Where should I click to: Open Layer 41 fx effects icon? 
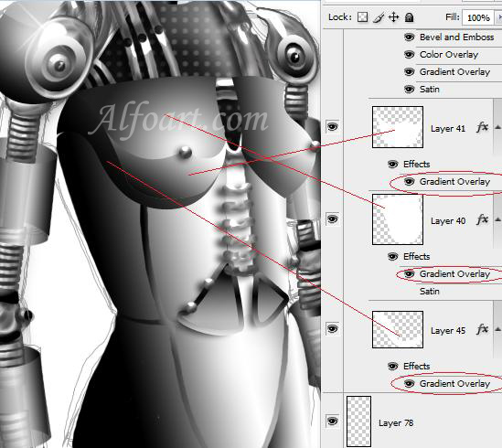click(x=483, y=127)
